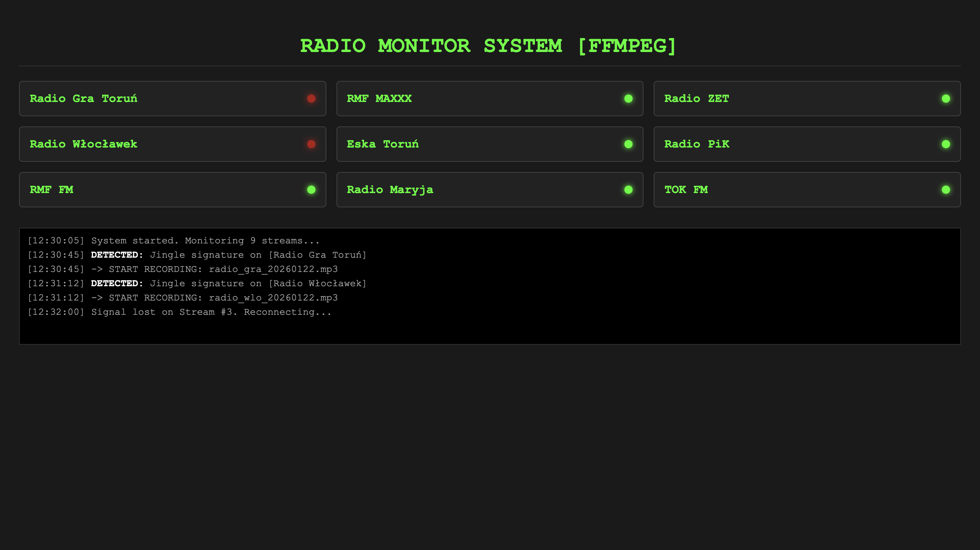Open the Eska Toruń station card
The width and height of the screenshot is (980, 550).
point(490,144)
